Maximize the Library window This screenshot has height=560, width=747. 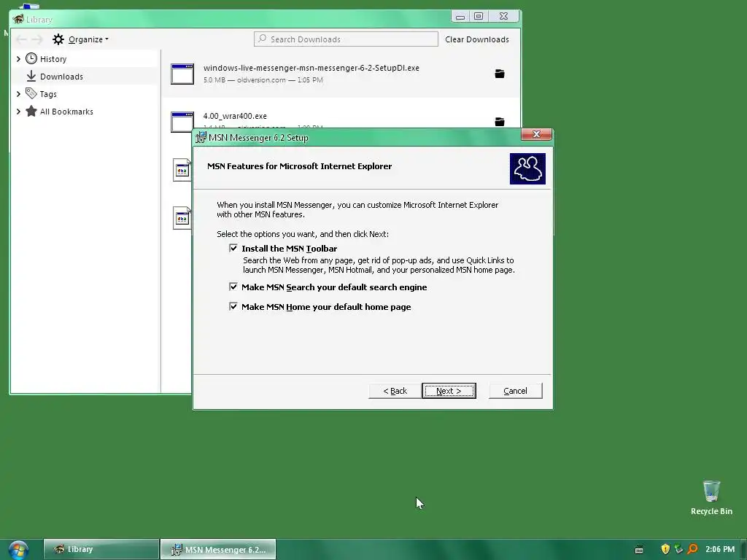[x=479, y=16]
